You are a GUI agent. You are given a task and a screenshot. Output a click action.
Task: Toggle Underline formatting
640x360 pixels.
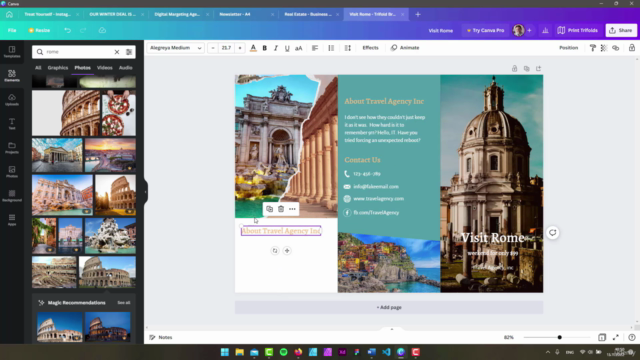pyautogui.click(x=287, y=48)
